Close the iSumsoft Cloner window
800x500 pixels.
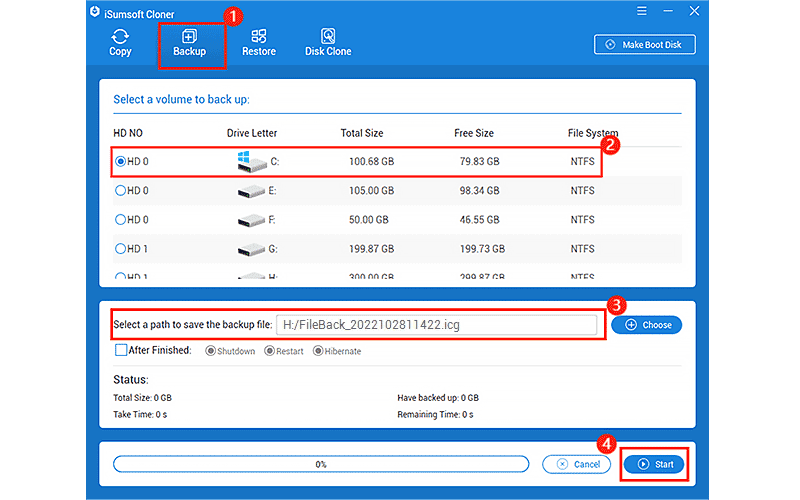point(694,11)
